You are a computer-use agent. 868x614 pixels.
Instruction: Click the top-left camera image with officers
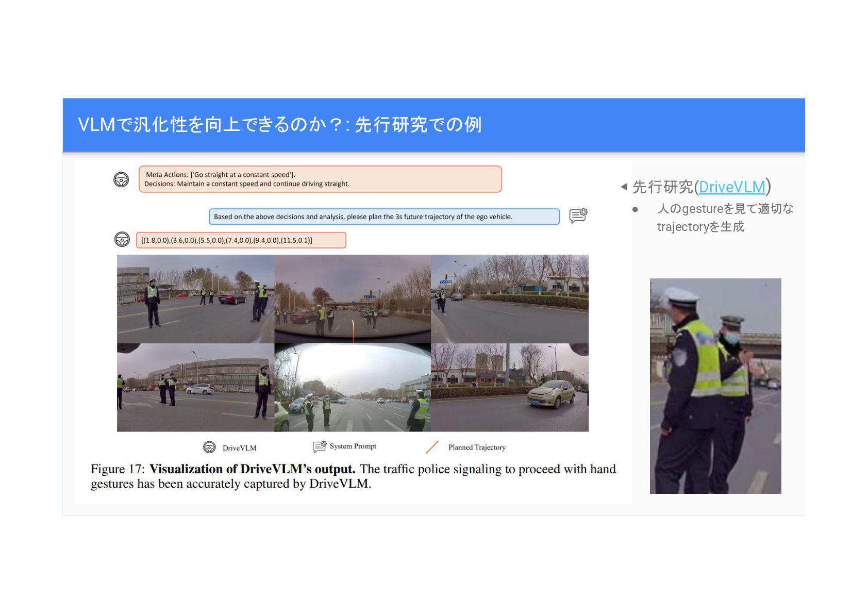point(196,299)
